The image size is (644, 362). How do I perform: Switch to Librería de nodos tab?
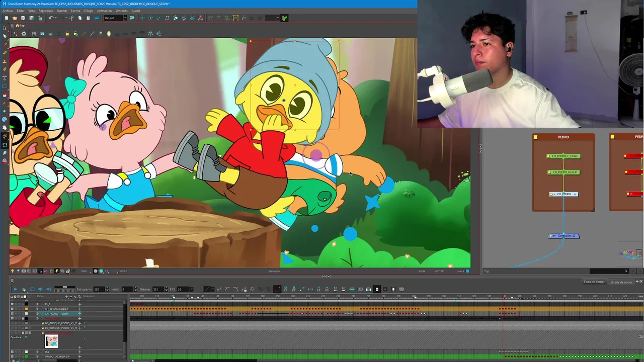621,282
